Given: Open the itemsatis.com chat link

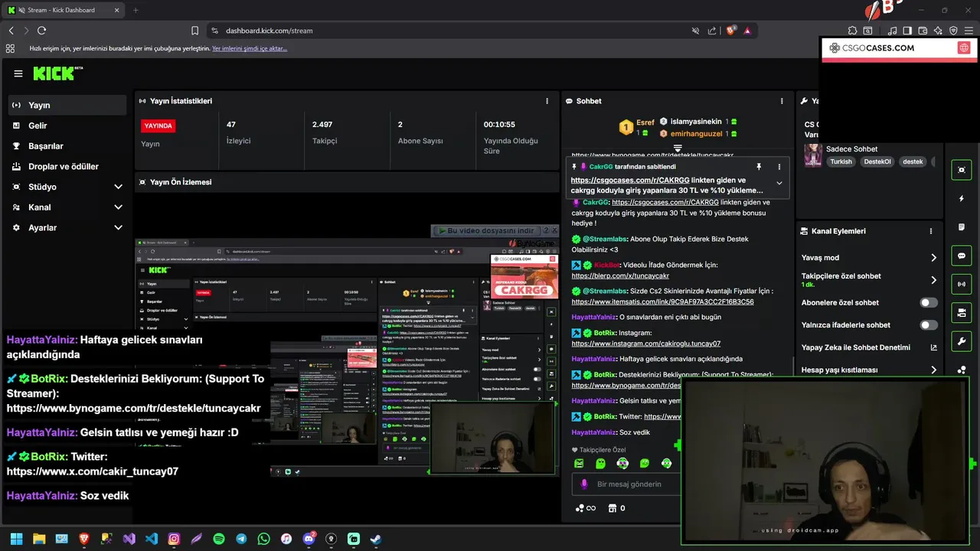Looking at the screenshot, I should pyautogui.click(x=662, y=302).
